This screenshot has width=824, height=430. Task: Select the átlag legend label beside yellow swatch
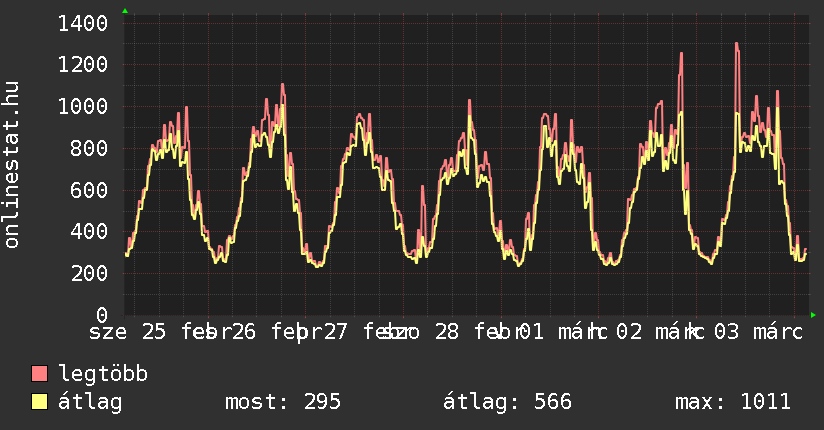(91, 402)
